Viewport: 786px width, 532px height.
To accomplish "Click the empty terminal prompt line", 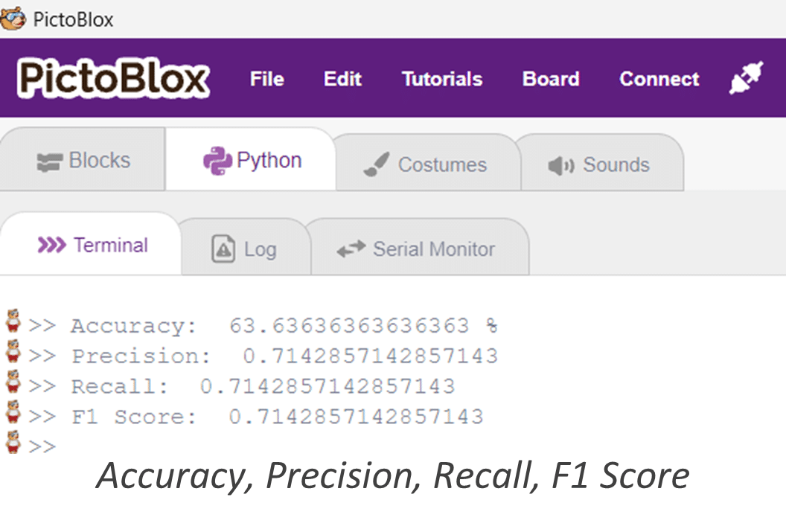I will coord(45,446).
